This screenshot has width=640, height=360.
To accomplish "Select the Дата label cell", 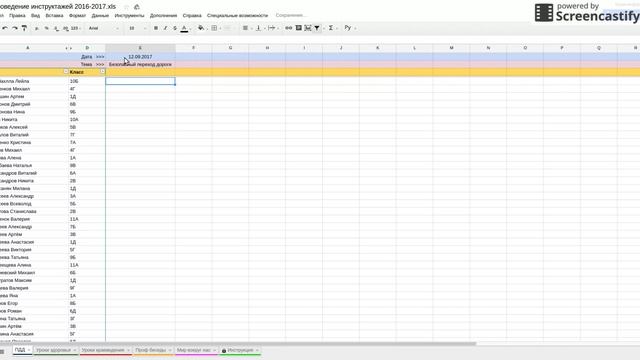I will tap(87, 57).
